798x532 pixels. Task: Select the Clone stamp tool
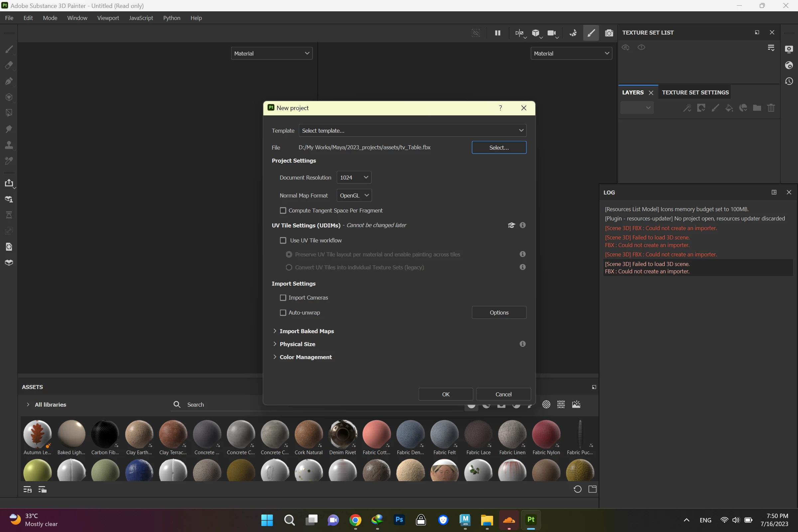[9, 145]
